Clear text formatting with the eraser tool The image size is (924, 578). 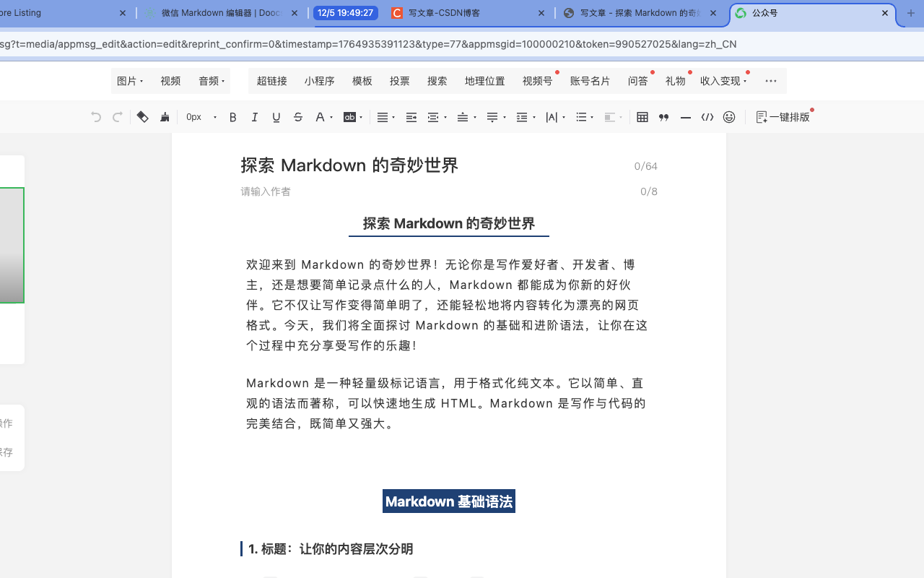click(142, 116)
